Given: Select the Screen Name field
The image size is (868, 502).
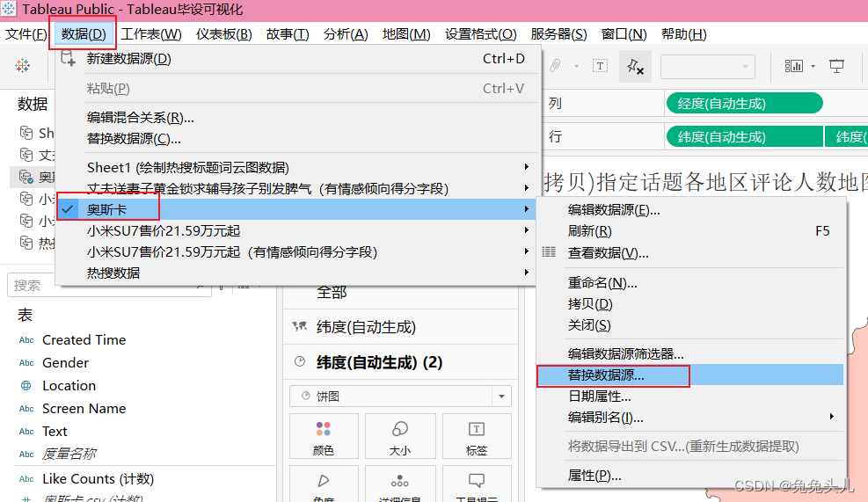Looking at the screenshot, I should coord(84,409).
